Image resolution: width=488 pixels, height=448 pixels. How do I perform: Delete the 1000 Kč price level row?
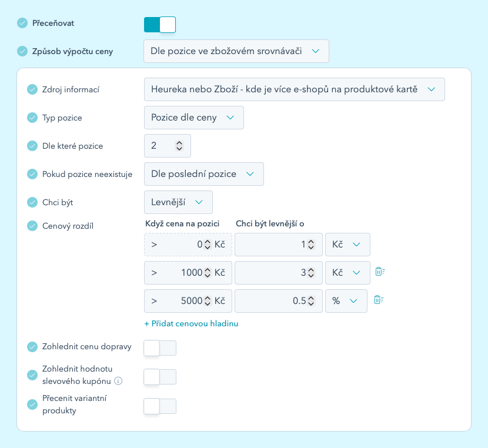380,272
